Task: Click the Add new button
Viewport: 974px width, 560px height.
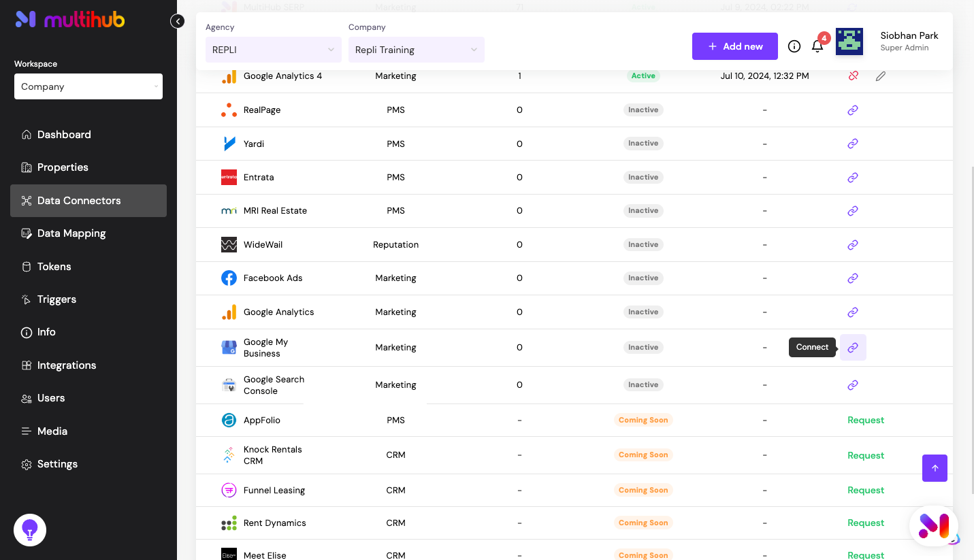Action: tap(735, 46)
